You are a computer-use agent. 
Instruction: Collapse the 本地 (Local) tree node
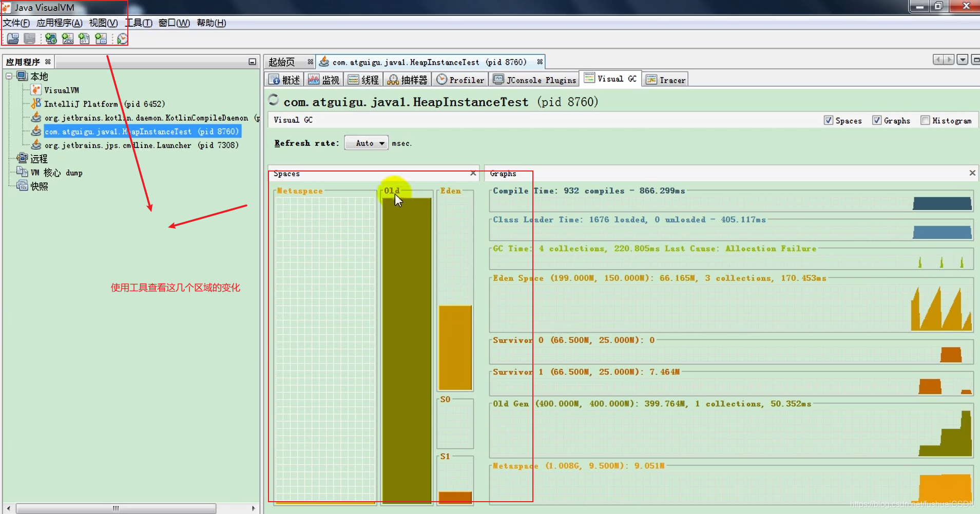click(9, 76)
